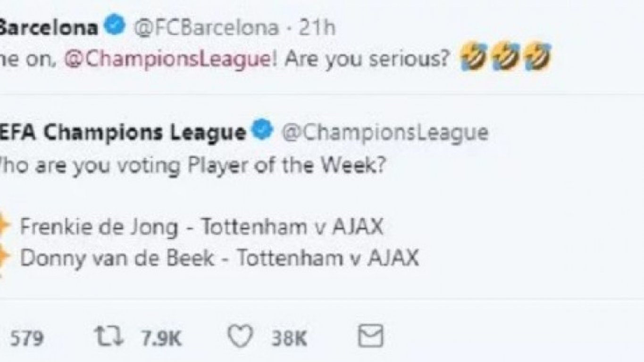Click star icon beside Frenkie de Jong
Viewport: 644px width, 362px height.
(5, 227)
